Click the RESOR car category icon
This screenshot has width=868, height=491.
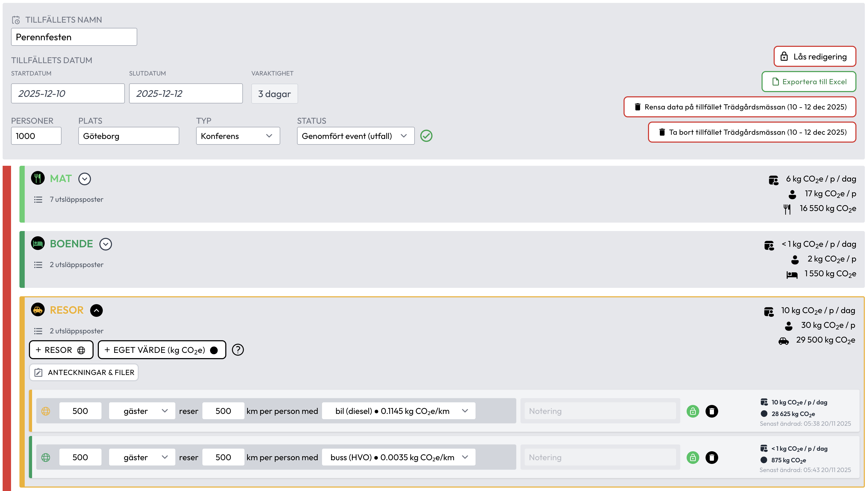[38, 309]
